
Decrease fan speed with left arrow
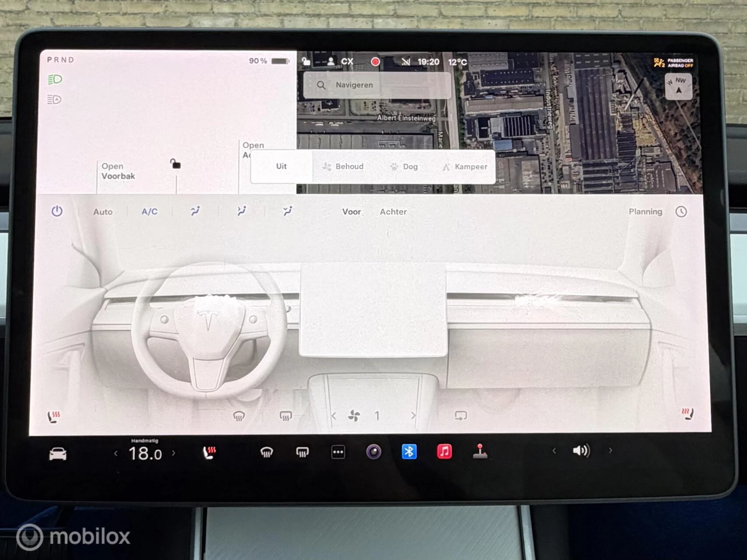point(334,416)
